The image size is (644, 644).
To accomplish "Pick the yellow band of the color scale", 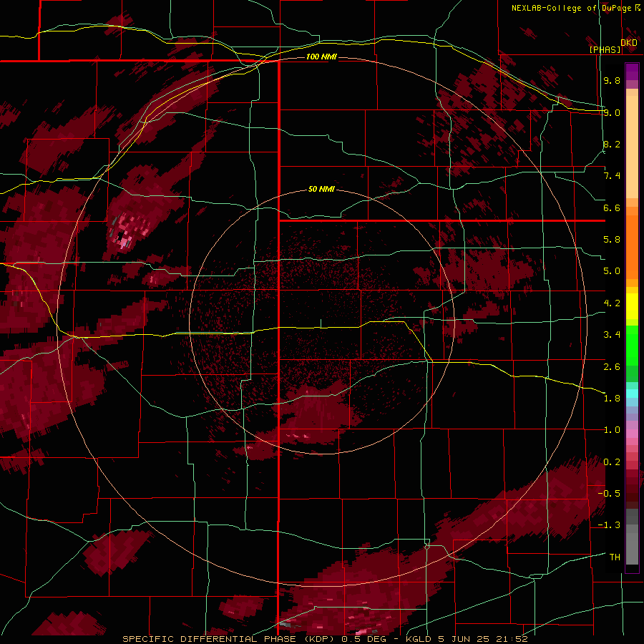I will tap(632, 306).
